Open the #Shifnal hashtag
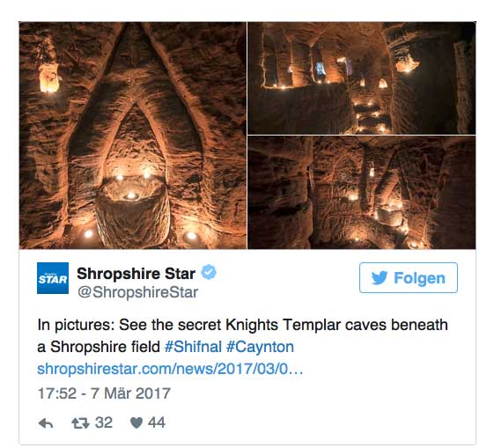 tap(193, 347)
